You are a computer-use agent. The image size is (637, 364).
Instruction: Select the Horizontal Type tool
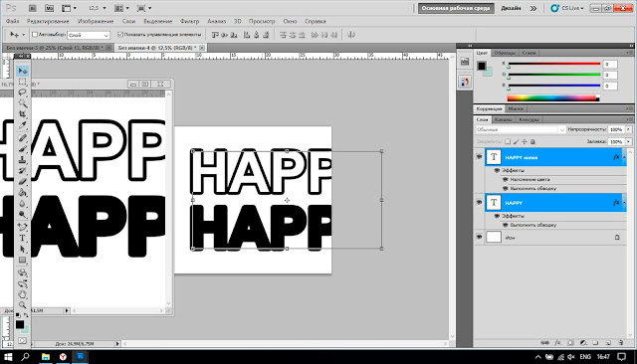22,238
